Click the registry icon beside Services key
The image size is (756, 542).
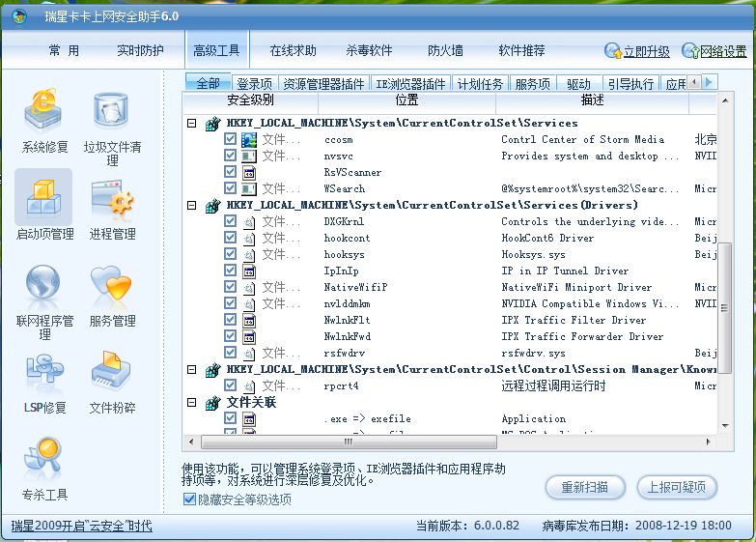pos(212,124)
